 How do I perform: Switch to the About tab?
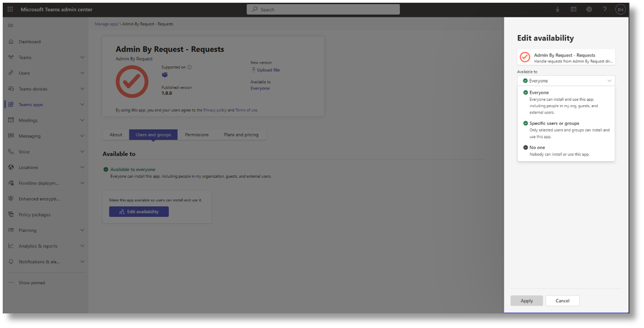pos(116,135)
